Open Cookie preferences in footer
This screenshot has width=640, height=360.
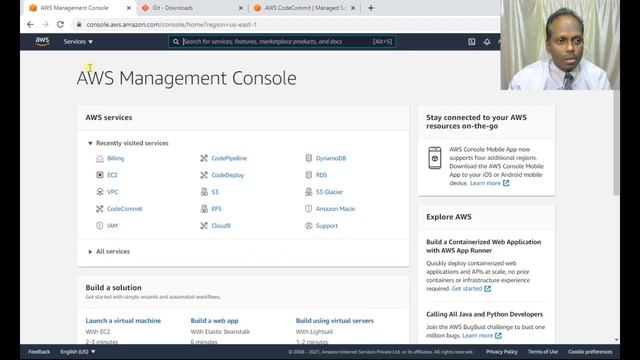(x=590, y=352)
